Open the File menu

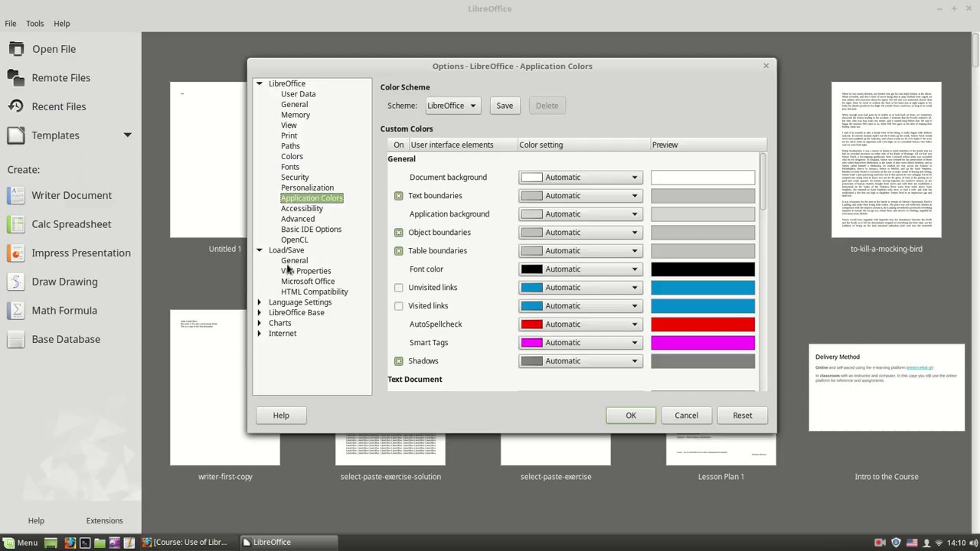point(11,23)
